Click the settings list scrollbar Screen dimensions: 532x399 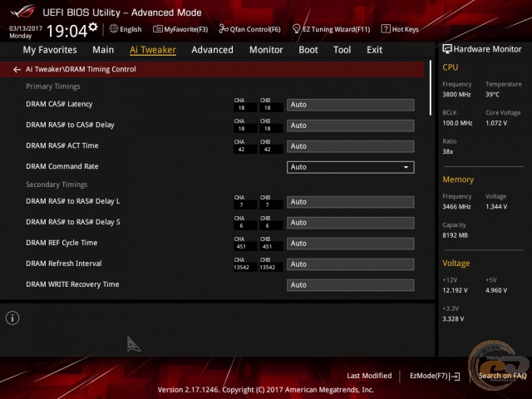tap(431, 88)
